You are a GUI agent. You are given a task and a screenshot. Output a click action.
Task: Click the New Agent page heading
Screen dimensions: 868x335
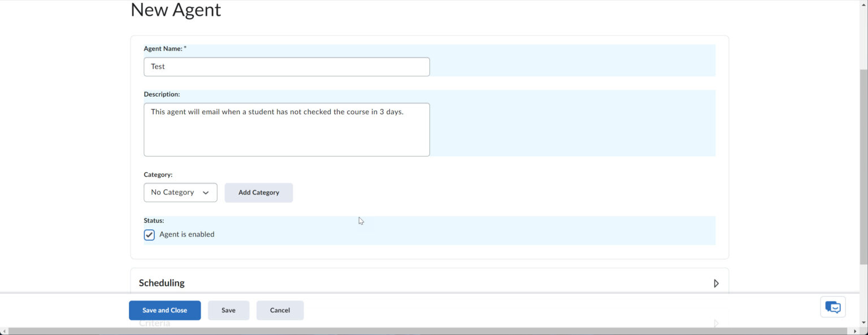(175, 10)
